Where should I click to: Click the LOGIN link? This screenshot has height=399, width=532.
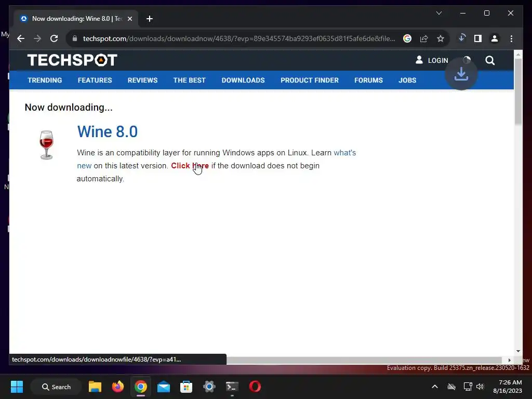pyautogui.click(x=432, y=60)
